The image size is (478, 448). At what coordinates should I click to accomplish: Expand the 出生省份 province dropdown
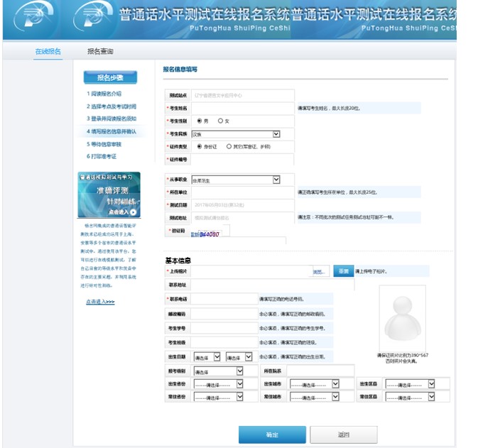point(218,384)
